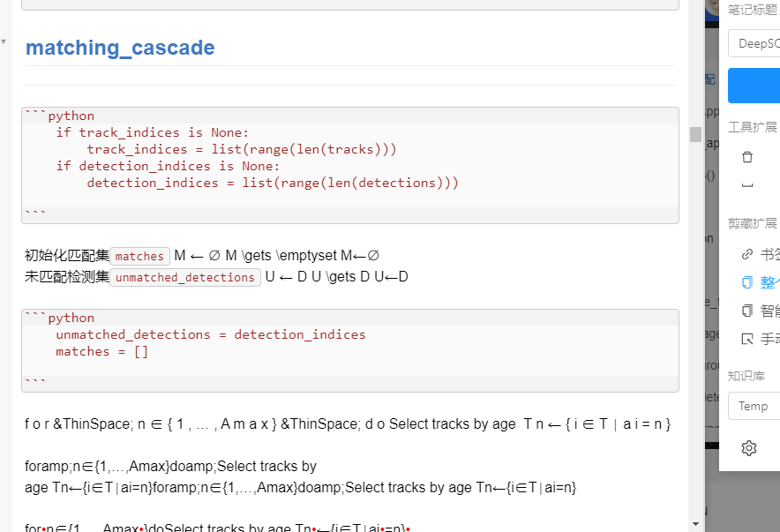Viewport: 780px width, 532px height.
Task: Select the first python code block
Action: 349,161
